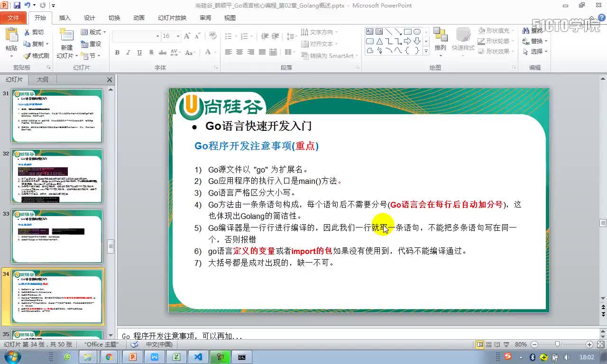607x364 pixels.
Task: Center-align the paragraph text
Action: coord(239,52)
